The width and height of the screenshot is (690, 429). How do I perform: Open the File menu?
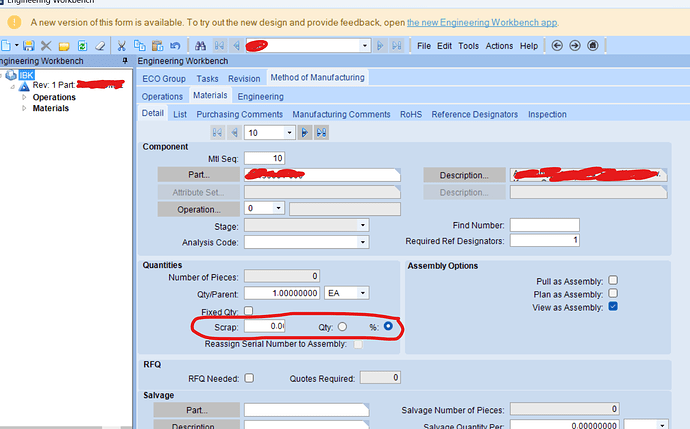[x=424, y=46]
